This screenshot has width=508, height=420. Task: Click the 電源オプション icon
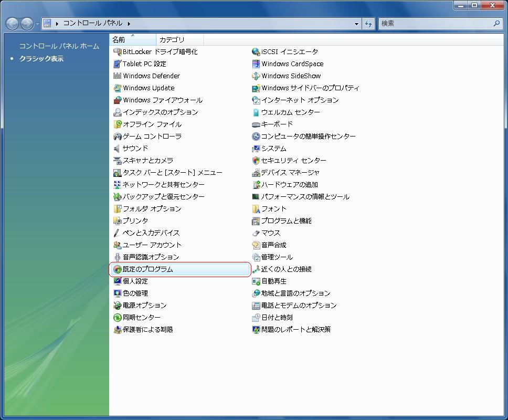(118, 306)
